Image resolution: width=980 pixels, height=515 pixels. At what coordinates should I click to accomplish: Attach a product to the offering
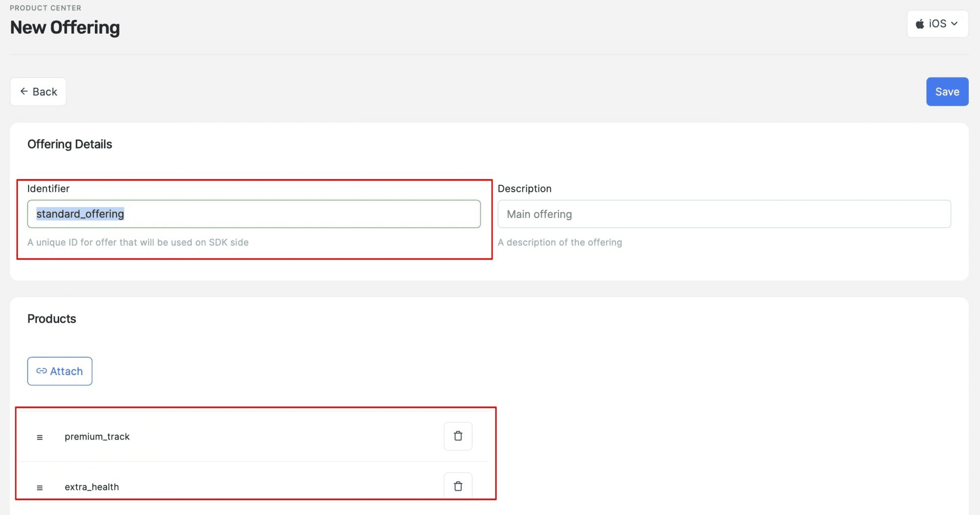coord(59,371)
